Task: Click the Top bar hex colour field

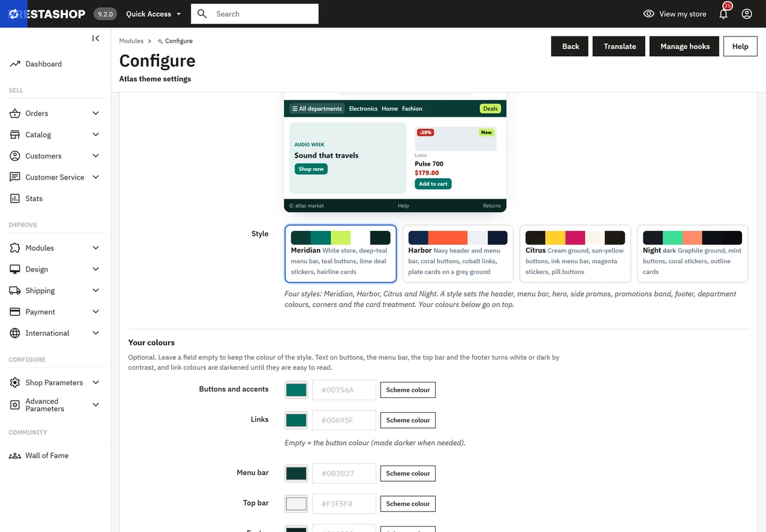Action: (344, 504)
